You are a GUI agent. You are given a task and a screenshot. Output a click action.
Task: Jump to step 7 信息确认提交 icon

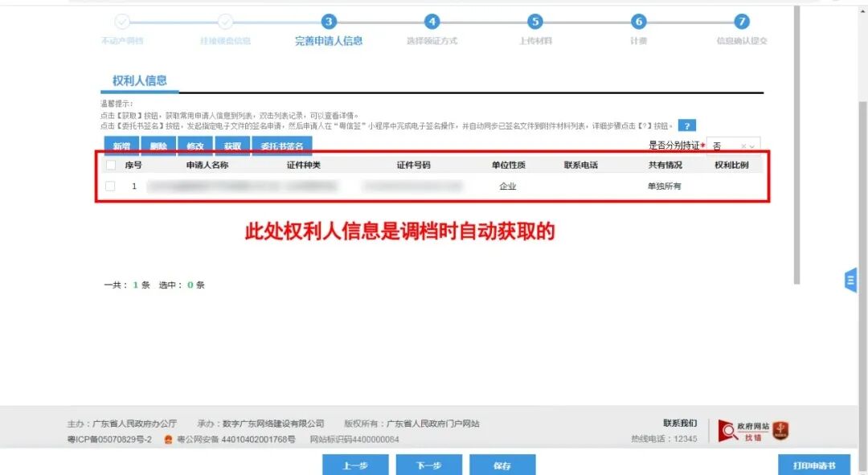point(742,23)
